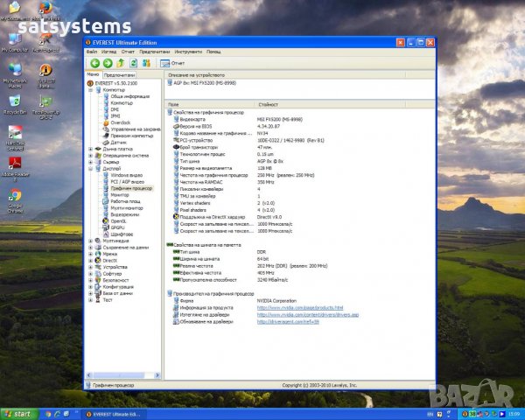Select the My Computer desktop icon
525x420 pixels.
pyautogui.click(x=15, y=38)
